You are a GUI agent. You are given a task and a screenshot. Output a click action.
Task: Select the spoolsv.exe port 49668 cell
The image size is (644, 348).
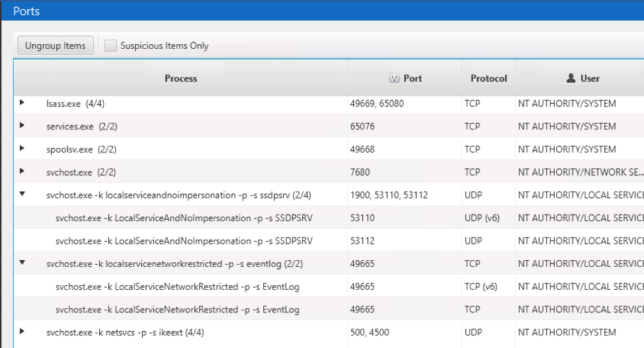click(x=405, y=149)
